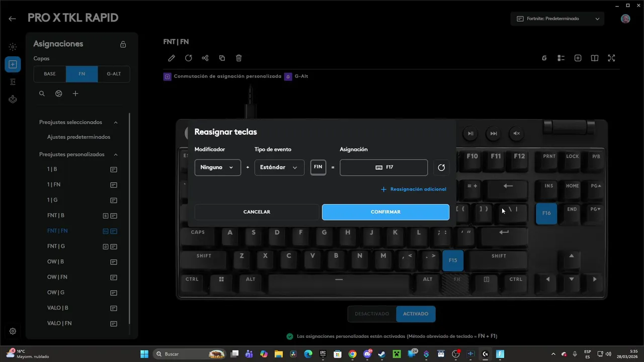The height and width of the screenshot is (362, 644).
Task: Show G-key view icon in top-right toolbar
Action: 544,58
